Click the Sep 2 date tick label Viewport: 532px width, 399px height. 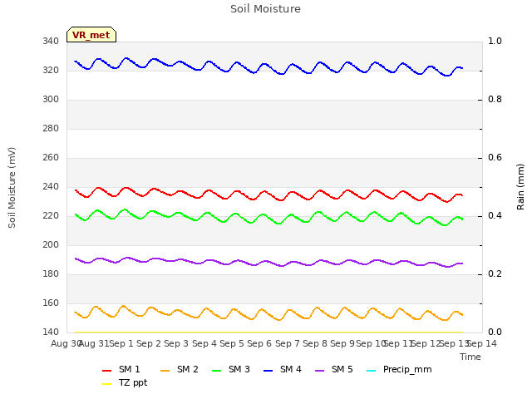pyautogui.click(x=149, y=343)
